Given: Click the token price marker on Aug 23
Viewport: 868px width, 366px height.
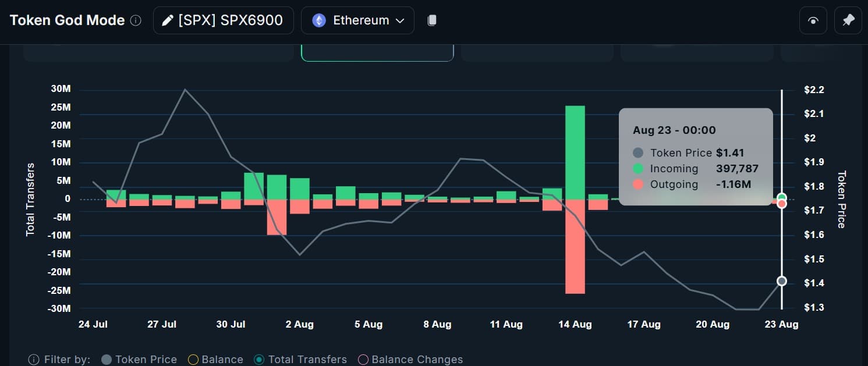Looking at the screenshot, I should point(782,281).
